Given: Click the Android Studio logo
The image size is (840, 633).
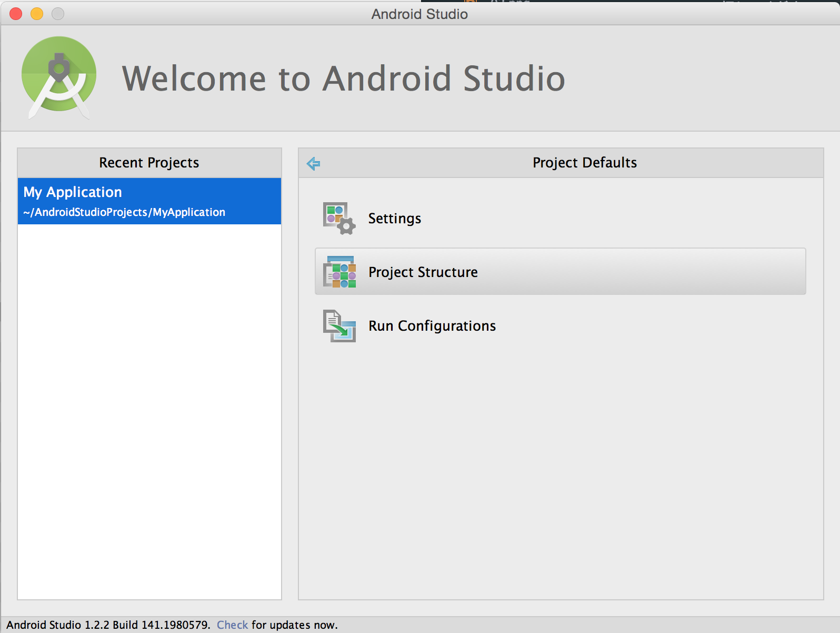Looking at the screenshot, I should 59,77.
